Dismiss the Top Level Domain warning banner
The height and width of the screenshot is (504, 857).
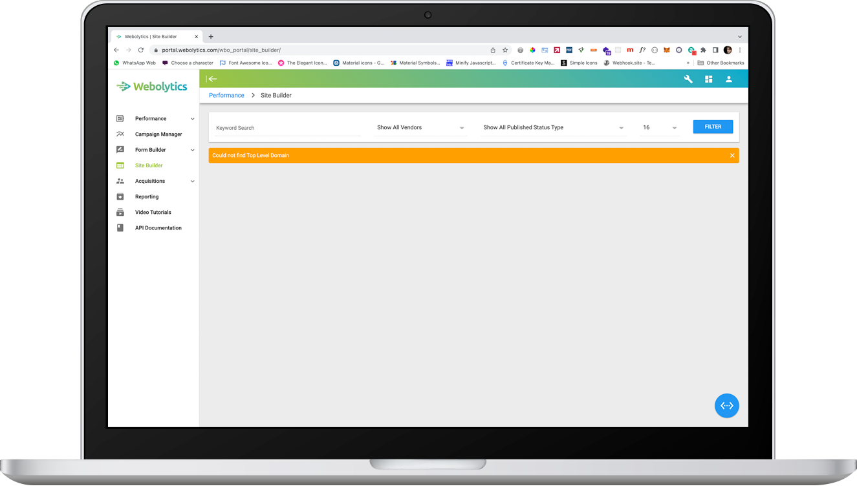[732, 155]
